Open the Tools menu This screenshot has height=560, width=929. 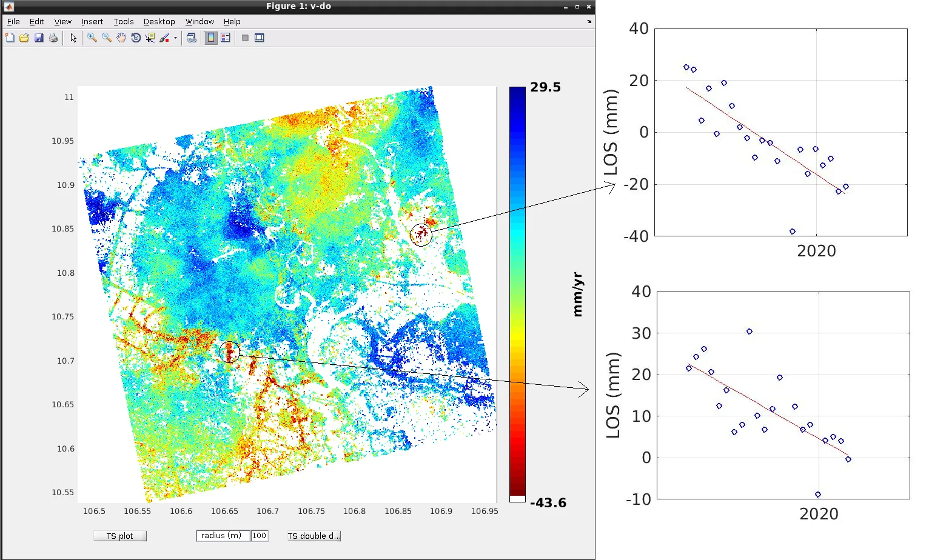pos(124,21)
